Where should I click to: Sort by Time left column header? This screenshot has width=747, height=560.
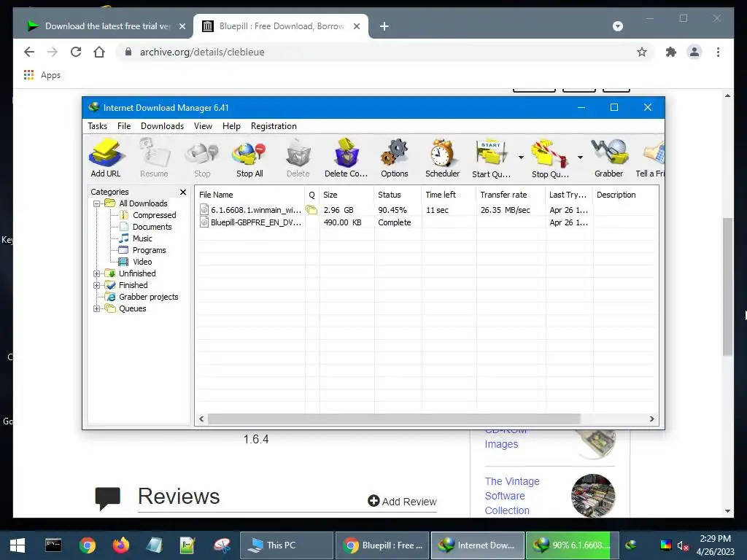coord(449,195)
